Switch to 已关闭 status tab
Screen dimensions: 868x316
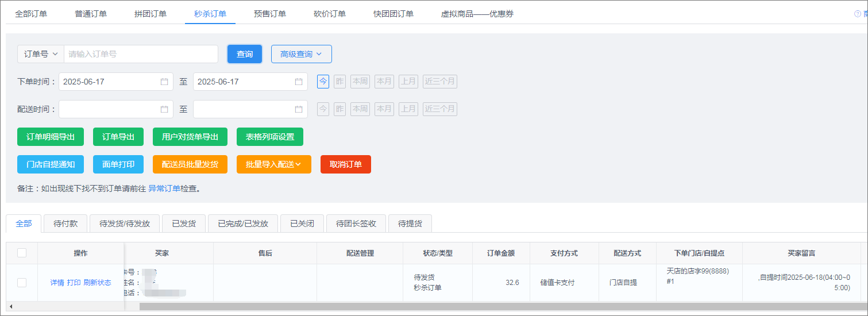302,223
